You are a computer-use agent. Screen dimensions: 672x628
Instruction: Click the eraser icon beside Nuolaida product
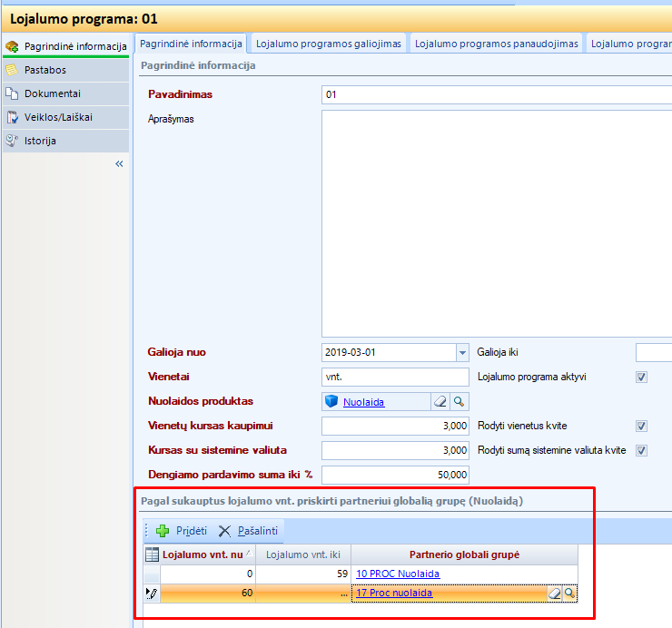tap(440, 401)
